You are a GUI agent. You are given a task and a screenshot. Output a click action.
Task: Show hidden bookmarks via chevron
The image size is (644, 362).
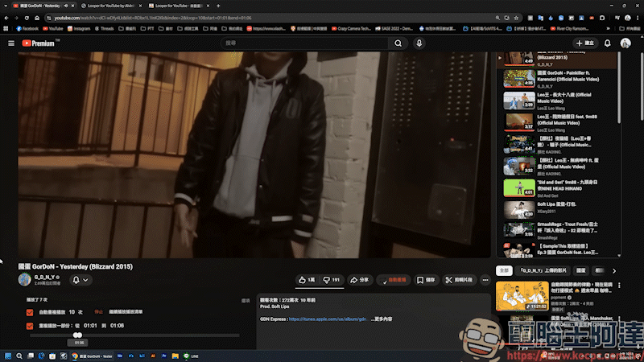(x=609, y=28)
